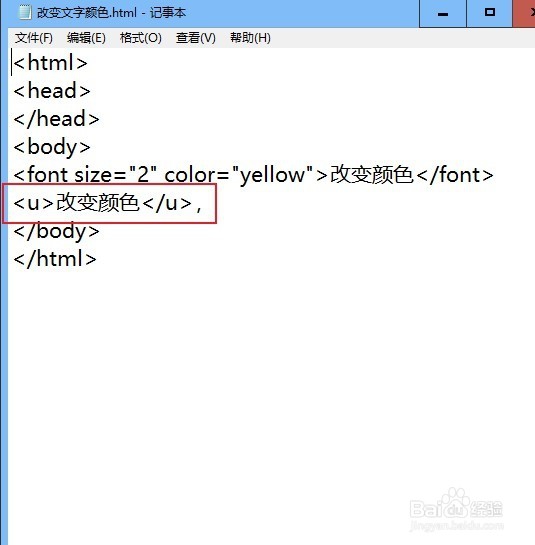Click the <head> opening tag line
Viewport: 535px width, 545px height.
pyautogui.click(x=52, y=91)
